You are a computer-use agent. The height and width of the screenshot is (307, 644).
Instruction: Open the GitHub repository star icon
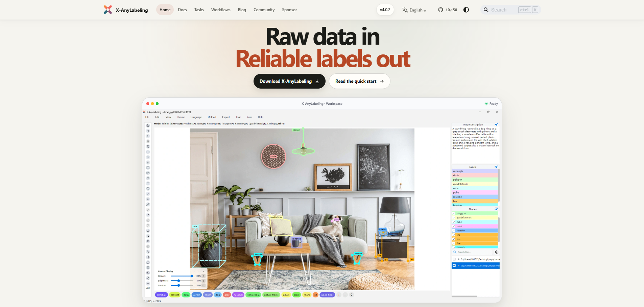[440, 10]
